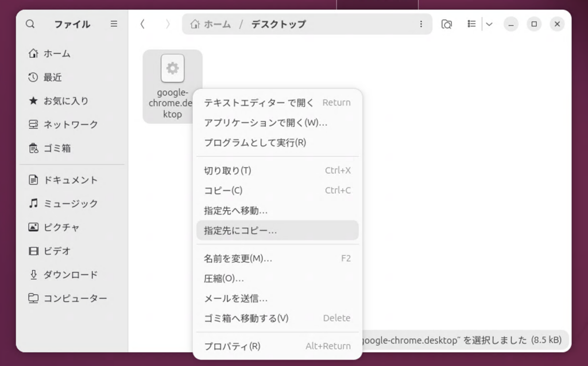
Task: Open ダウンロード from the sidebar
Action: pyautogui.click(x=70, y=275)
